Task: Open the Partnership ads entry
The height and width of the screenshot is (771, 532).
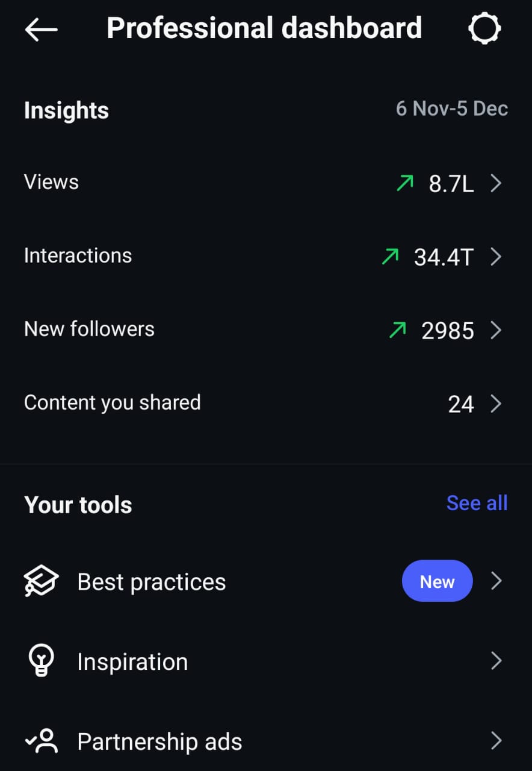Action: click(x=159, y=742)
